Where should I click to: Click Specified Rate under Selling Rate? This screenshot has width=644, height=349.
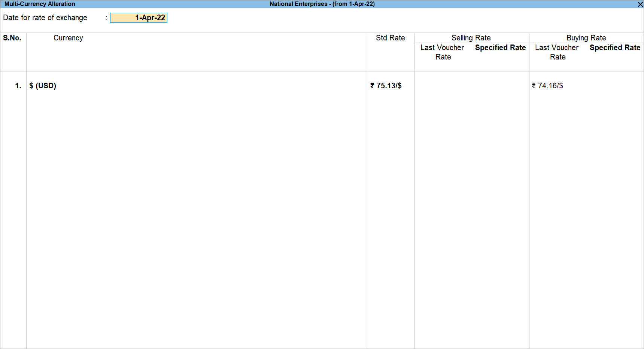point(500,48)
